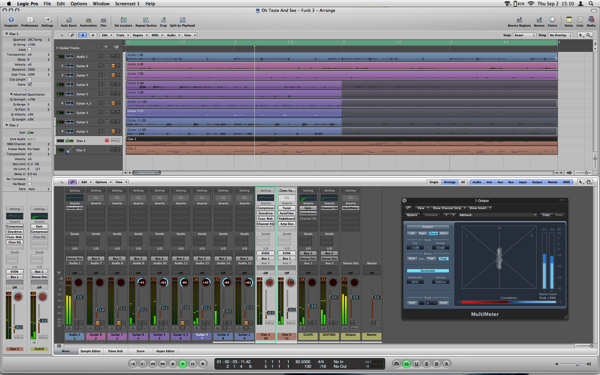Image resolution: width=600 pixels, height=375 pixels.
Task: Switch to the Piano Roll tab
Action: click(x=115, y=351)
